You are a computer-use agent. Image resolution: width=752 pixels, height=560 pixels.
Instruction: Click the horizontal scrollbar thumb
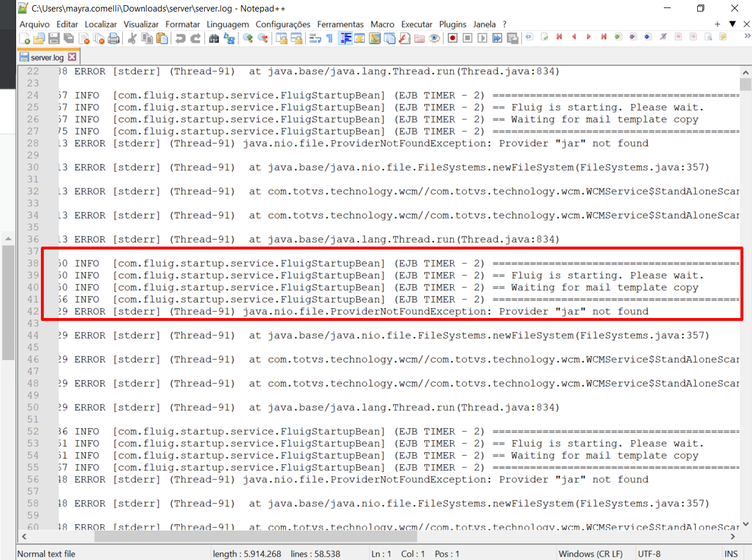click(x=255, y=536)
